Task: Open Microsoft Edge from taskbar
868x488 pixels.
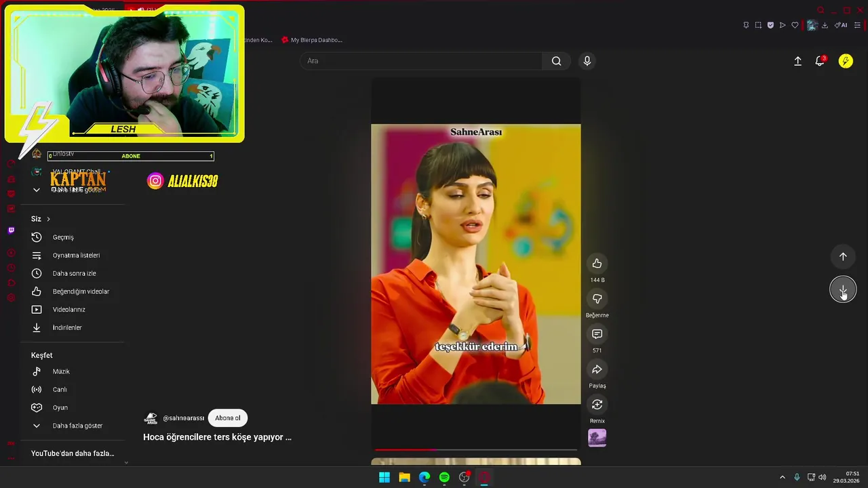Action: [425, 477]
